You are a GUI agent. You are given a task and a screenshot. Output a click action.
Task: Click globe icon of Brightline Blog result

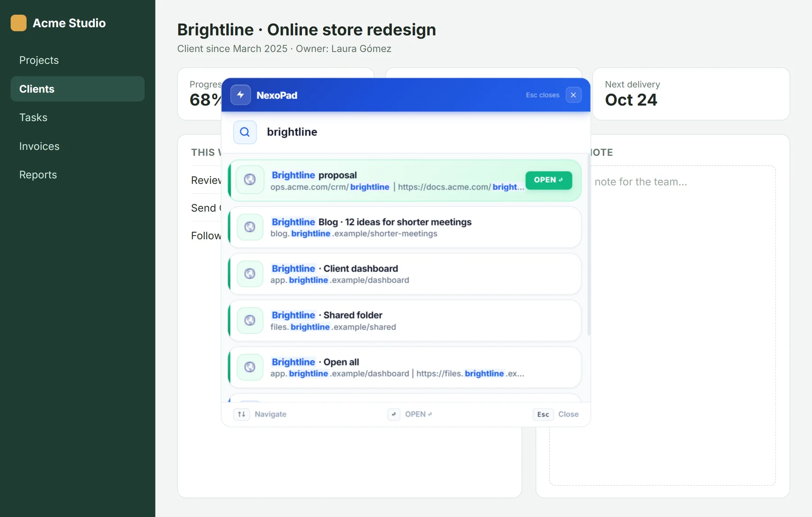pyautogui.click(x=250, y=227)
